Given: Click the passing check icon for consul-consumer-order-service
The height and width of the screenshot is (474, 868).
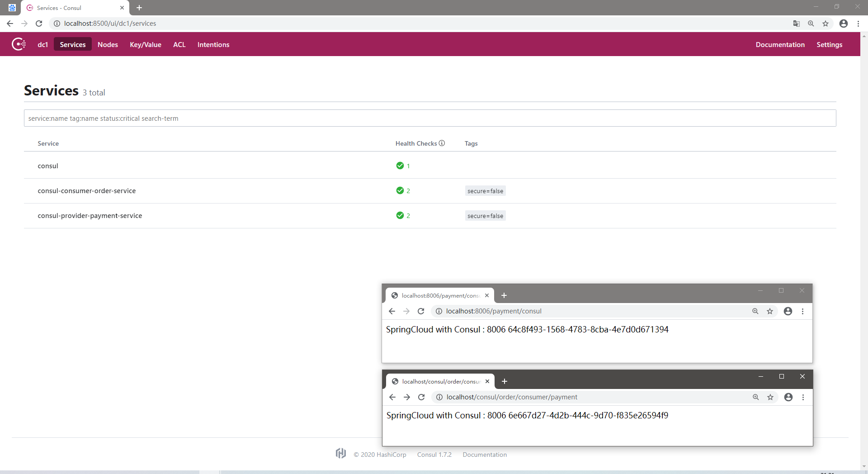Looking at the screenshot, I should click(x=400, y=190).
